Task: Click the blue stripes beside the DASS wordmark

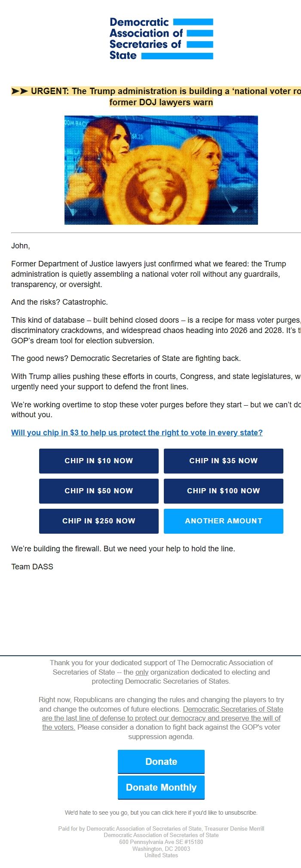Action: [x=193, y=38]
